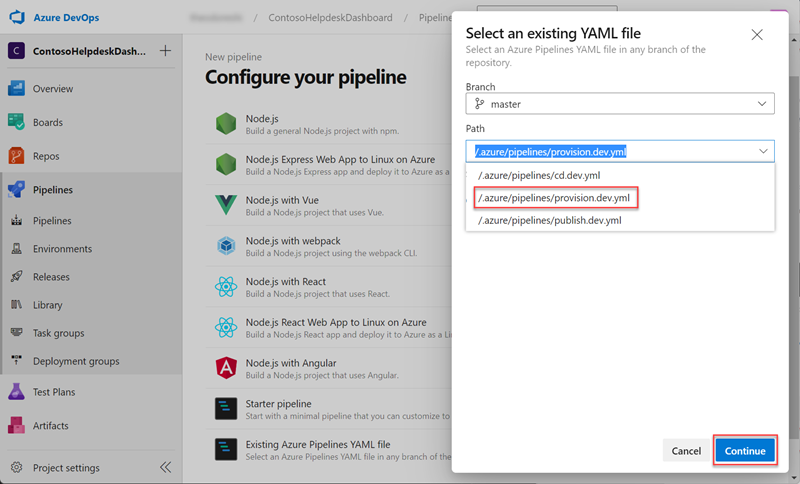Click the Library sidebar label
The height and width of the screenshot is (484, 800).
pyautogui.click(x=47, y=304)
